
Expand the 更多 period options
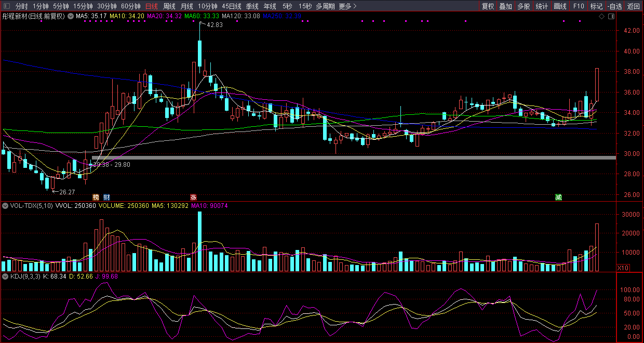(347, 7)
